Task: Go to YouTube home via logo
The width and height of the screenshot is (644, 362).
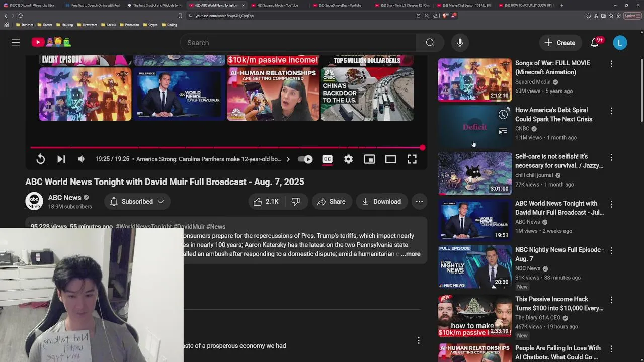Action: (x=51, y=42)
